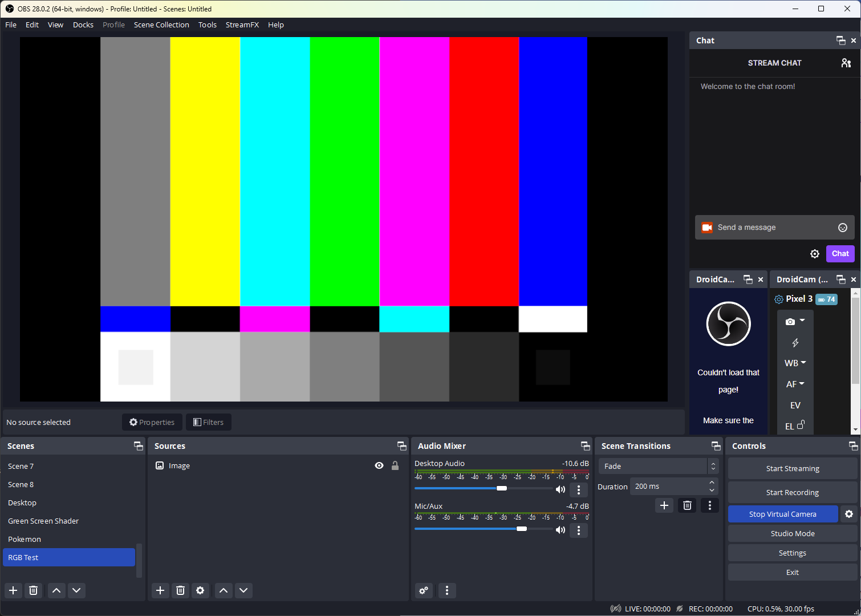
Task: Click the battery indicator showing 74
Action: click(826, 299)
